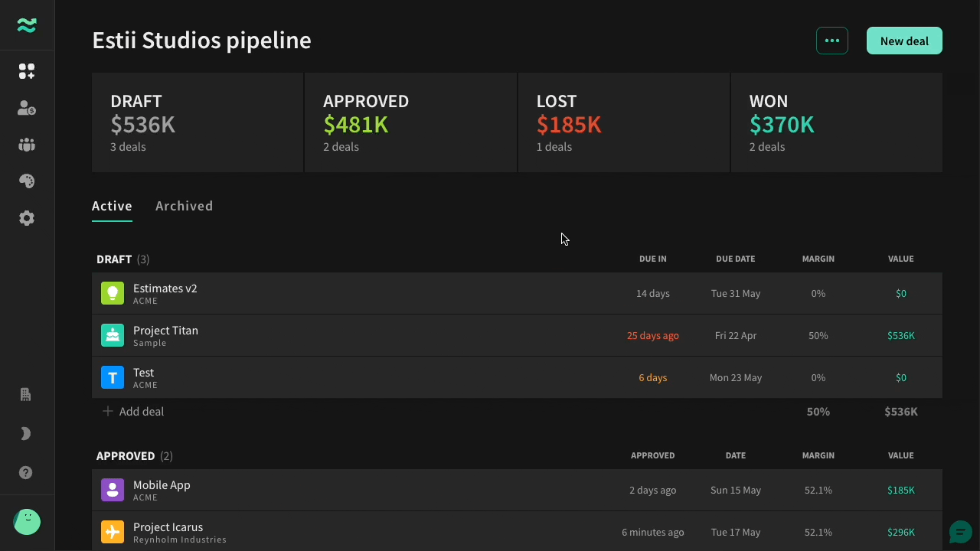Click the Reynholm Industries client label
Screen dimensions: 980x551
(180, 540)
